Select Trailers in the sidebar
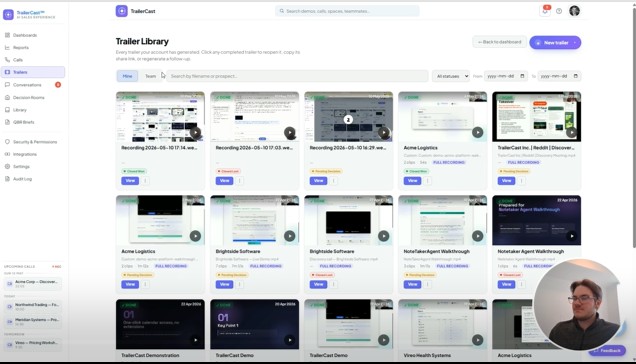Screen dimensions: 636x364 32,72
